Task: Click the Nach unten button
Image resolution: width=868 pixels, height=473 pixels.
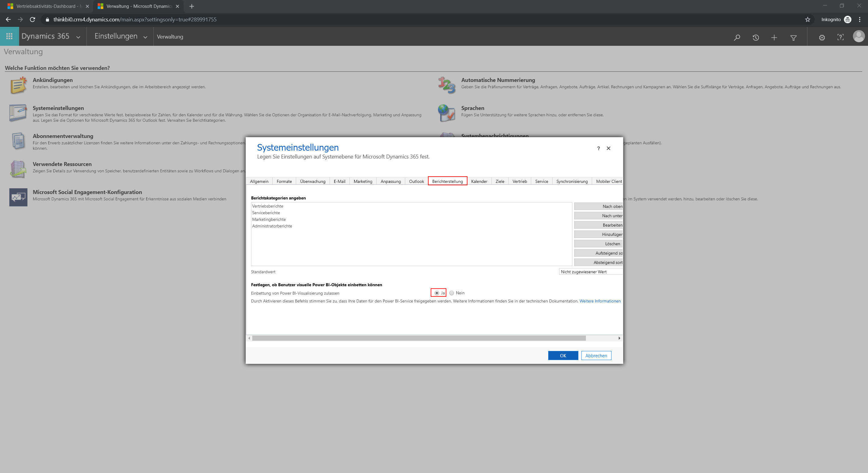Action: (x=599, y=216)
